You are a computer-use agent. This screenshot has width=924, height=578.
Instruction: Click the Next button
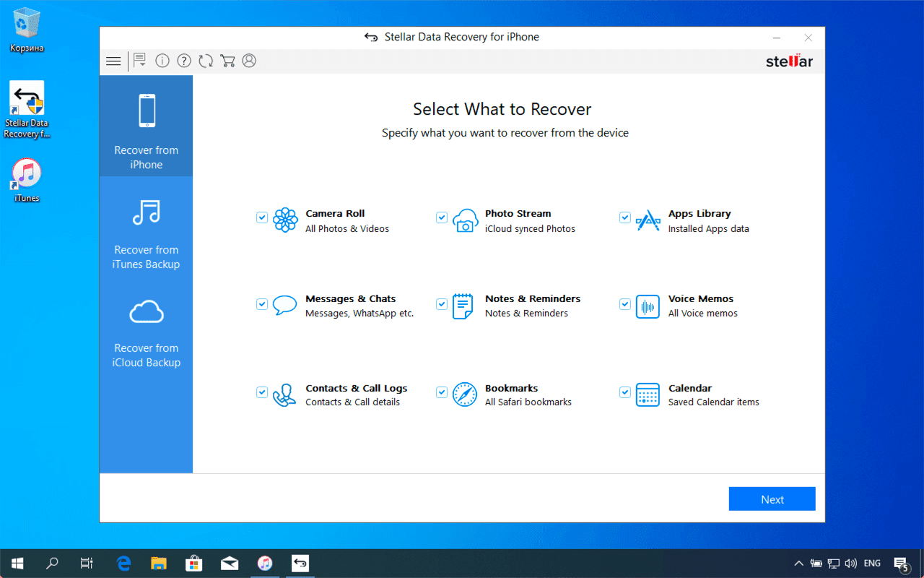(772, 499)
